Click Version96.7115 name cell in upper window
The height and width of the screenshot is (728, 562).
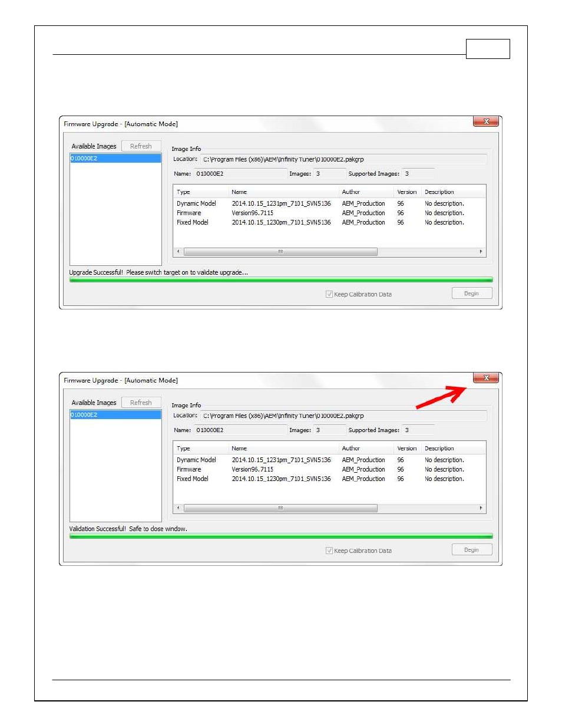click(x=253, y=213)
